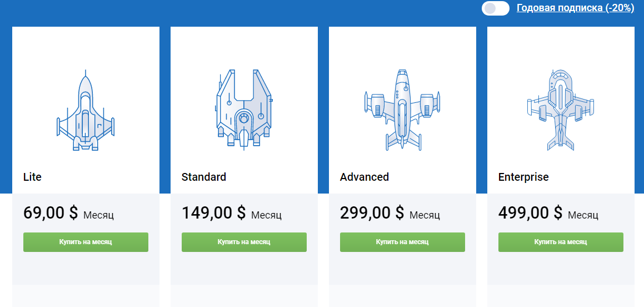This screenshot has width=644, height=307.
Task: Buy the Lite plan for a month
Action: point(86,242)
